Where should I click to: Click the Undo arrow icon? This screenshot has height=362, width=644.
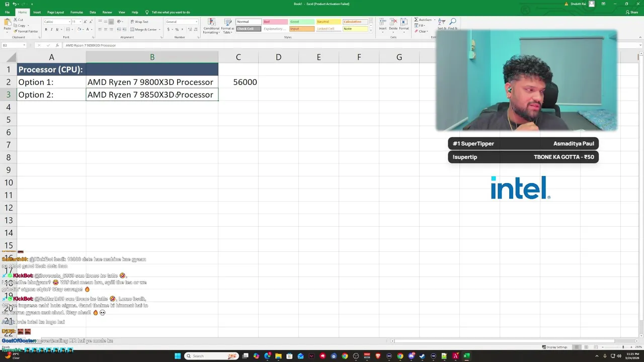(x=15, y=4)
